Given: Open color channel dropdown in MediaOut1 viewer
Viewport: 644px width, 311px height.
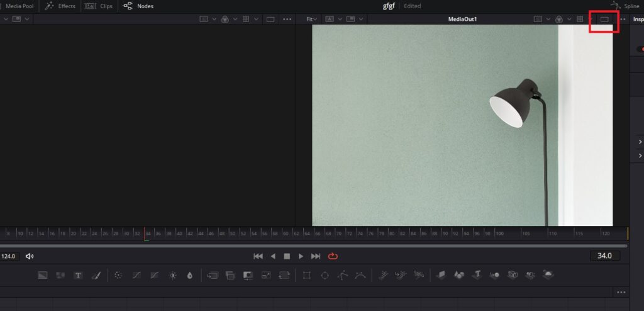Looking at the screenshot, I should 569,19.
